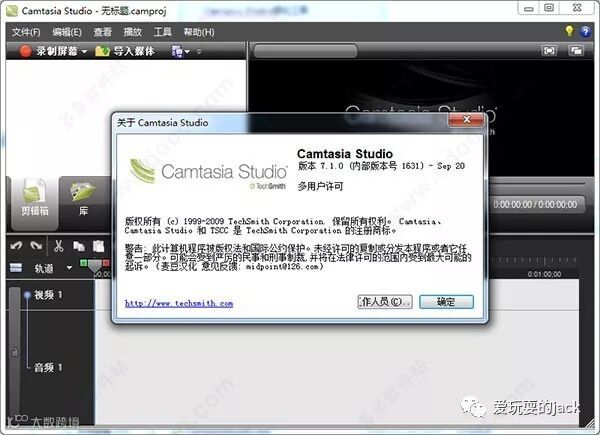Click the preview shrink-to-fit icon
Image resolution: width=600 pixels, height=435 pixels.
549,51
